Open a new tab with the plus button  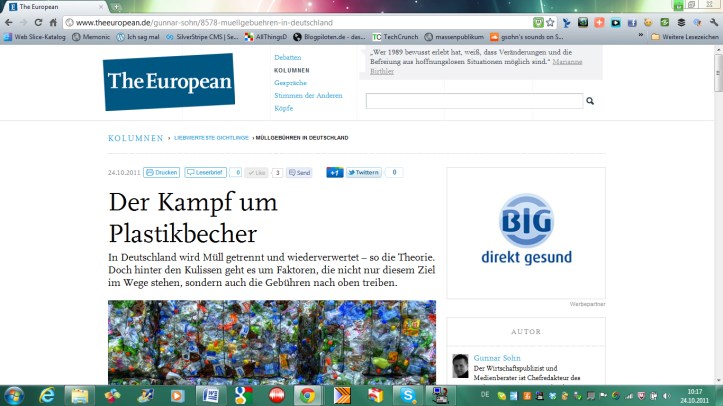[x=116, y=7]
